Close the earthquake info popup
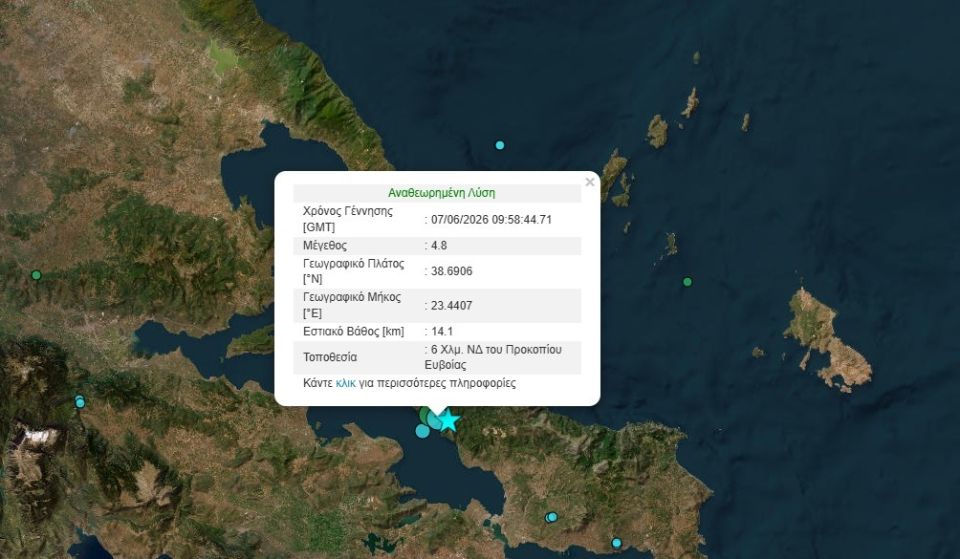Image resolution: width=960 pixels, height=559 pixels. (x=590, y=182)
